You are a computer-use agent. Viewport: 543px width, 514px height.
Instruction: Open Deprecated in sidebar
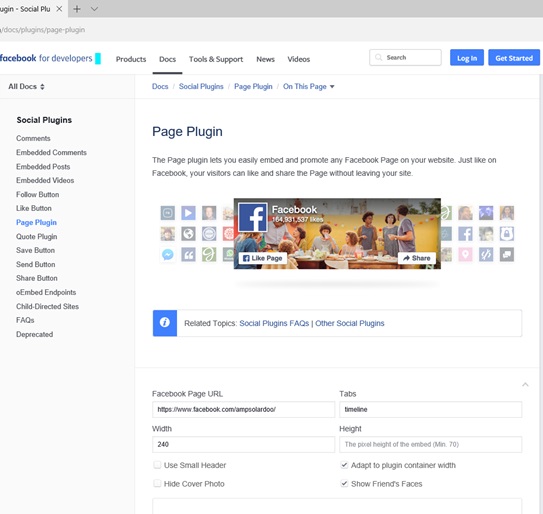(x=34, y=334)
